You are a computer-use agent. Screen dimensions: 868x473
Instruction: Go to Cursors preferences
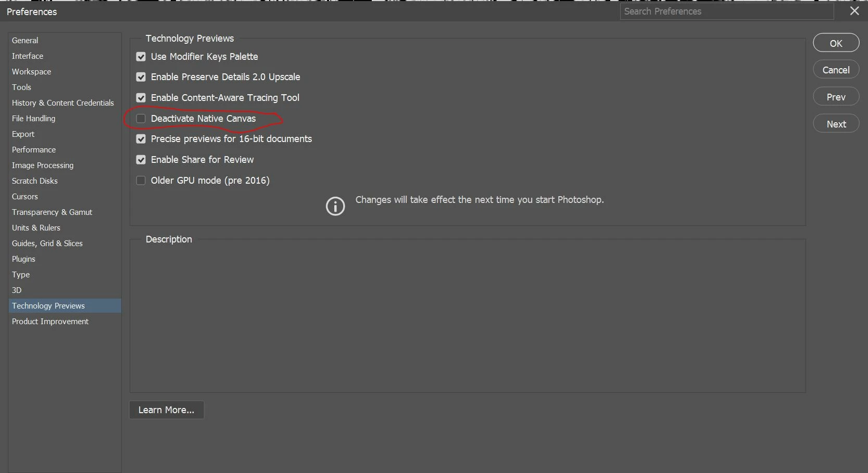coord(65,196)
